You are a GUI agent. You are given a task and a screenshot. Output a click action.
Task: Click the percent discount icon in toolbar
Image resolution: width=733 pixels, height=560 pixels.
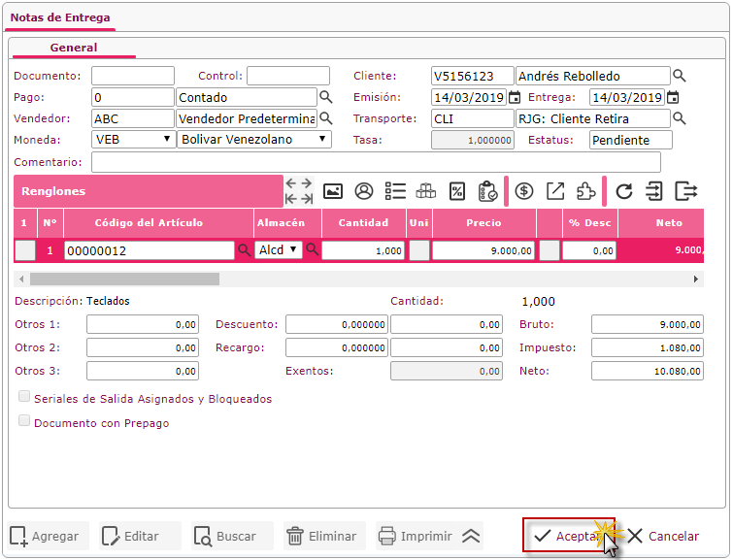tap(457, 191)
